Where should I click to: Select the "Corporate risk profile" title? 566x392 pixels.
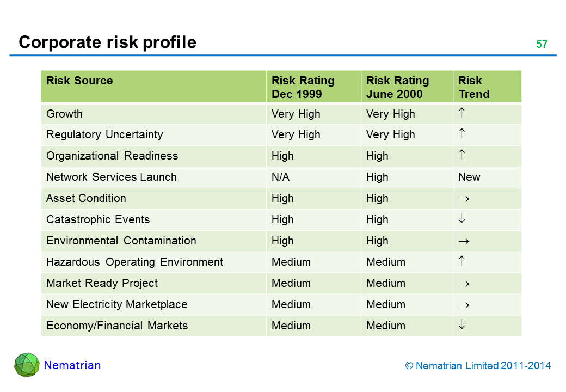click(x=107, y=42)
